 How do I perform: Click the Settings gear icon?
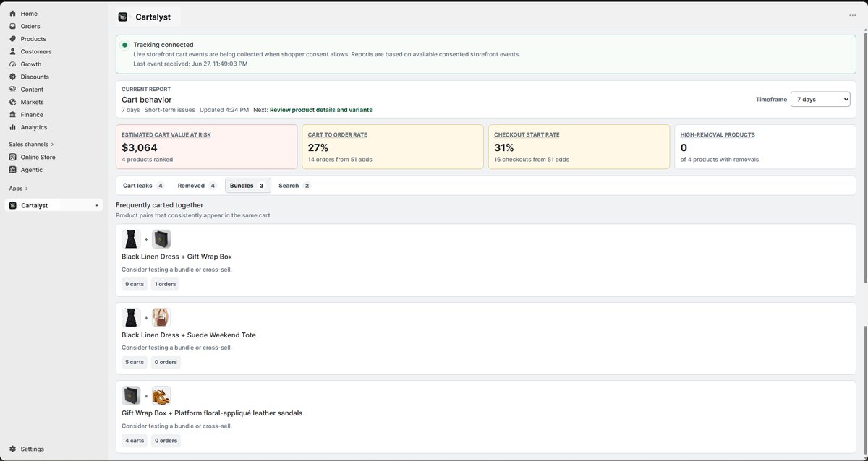(13, 449)
